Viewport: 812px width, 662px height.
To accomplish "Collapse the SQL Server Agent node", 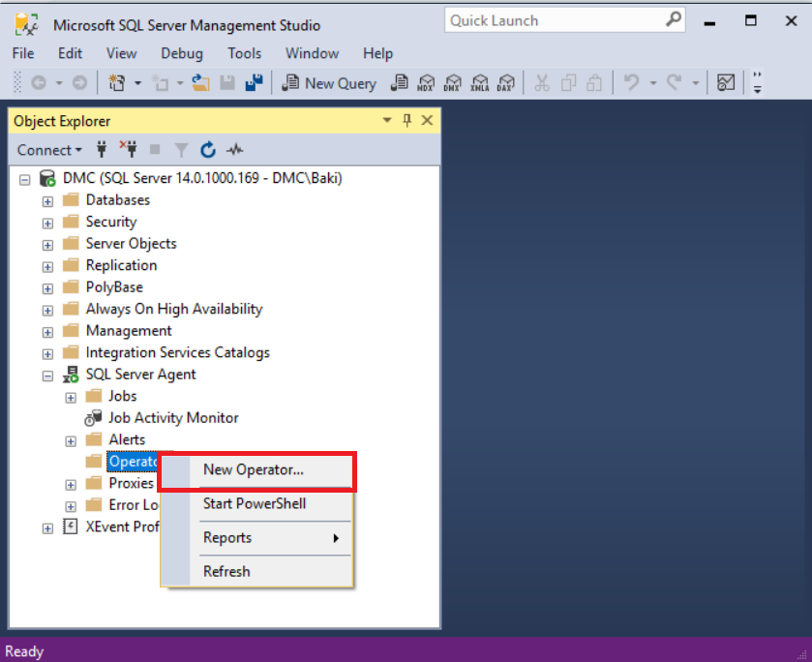I will pos(47,375).
